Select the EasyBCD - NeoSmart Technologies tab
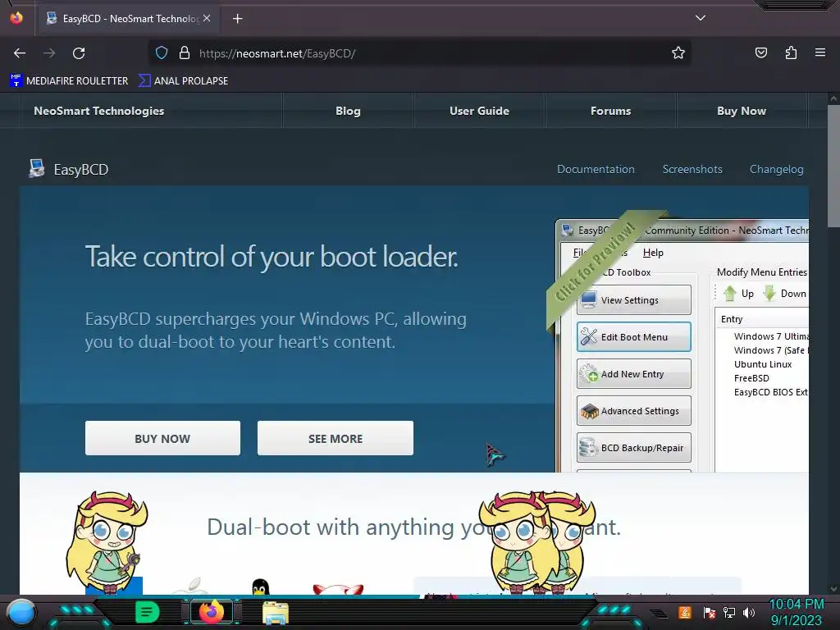840x630 pixels. 129,19
